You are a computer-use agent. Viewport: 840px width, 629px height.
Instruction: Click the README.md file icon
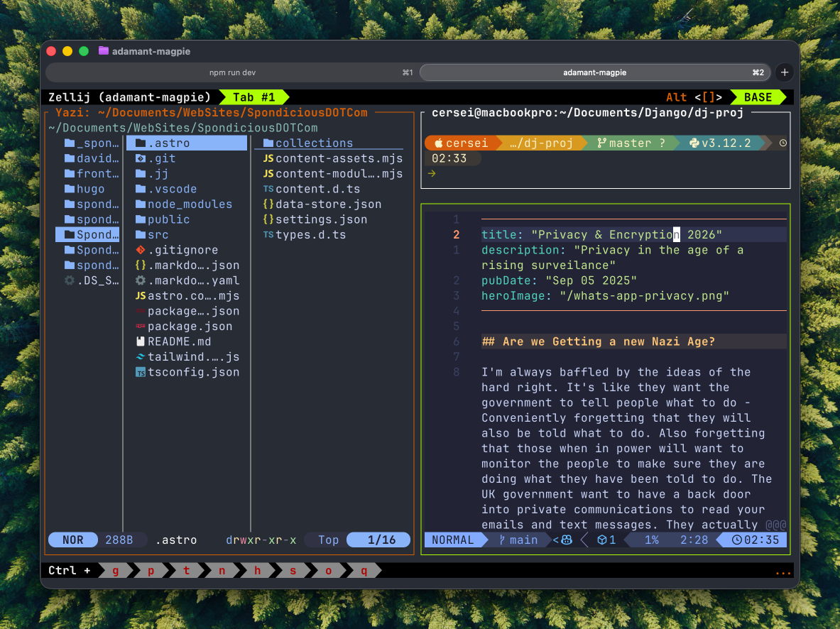click(141, 341)
